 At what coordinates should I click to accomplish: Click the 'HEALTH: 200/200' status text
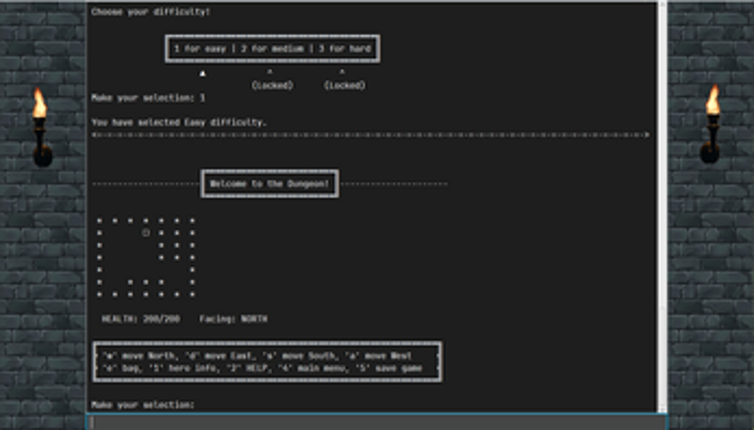[141, 318]
